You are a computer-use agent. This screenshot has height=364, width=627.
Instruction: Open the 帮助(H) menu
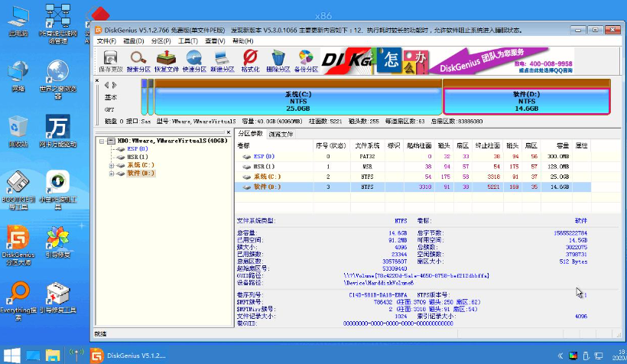242,41
